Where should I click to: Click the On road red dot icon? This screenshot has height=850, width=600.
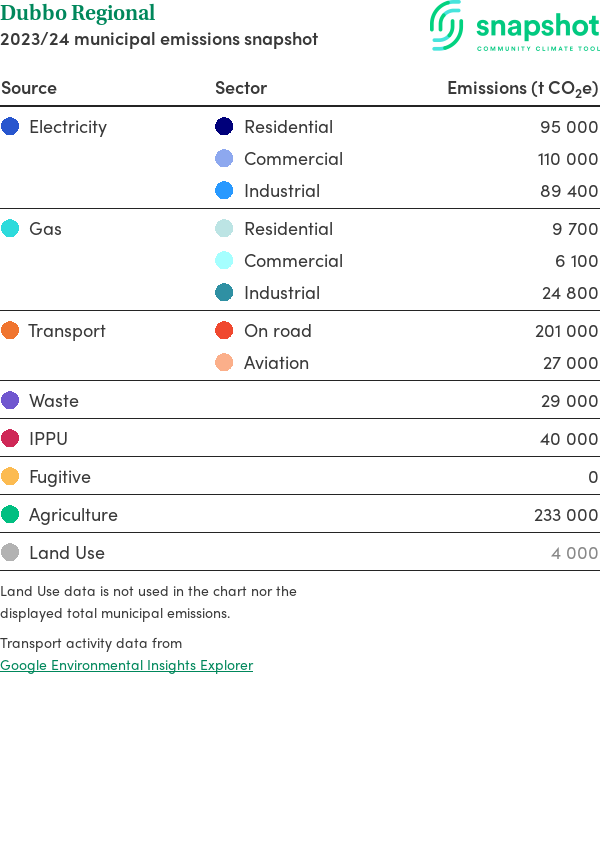(x=225, y=331)
